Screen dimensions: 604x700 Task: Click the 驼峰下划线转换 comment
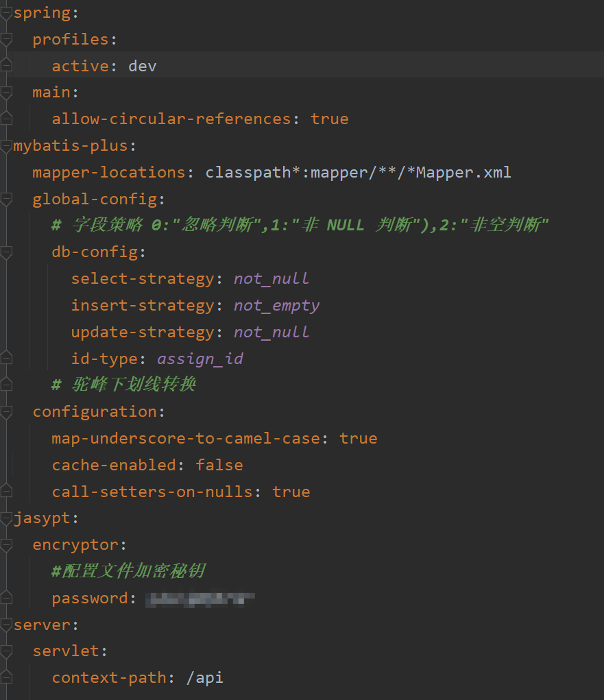point(123,385)
